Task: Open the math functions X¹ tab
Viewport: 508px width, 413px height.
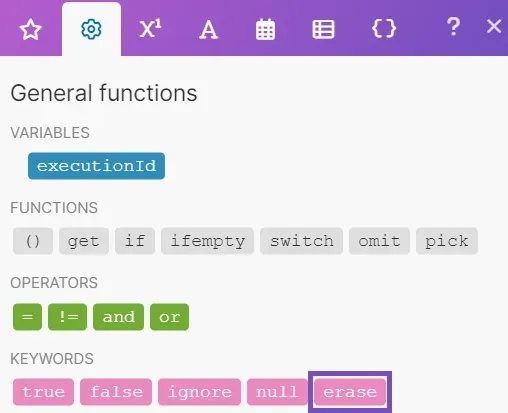Action: tap(150, 29)
